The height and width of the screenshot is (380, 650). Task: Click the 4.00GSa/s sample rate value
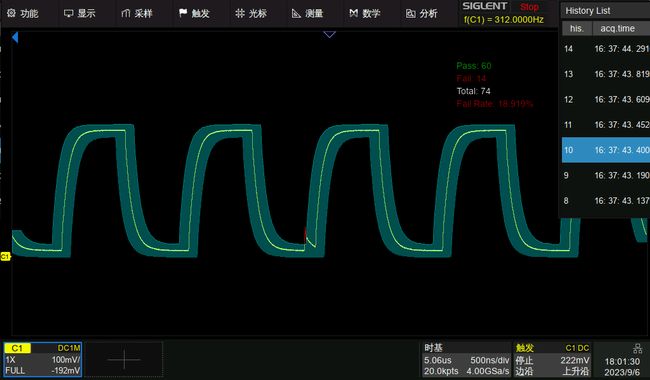click(x=488, y=371)
